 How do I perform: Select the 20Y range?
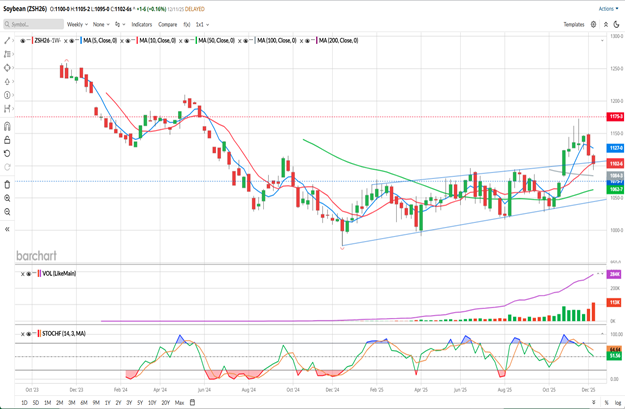pyautogui.click(x=166, y=403)
